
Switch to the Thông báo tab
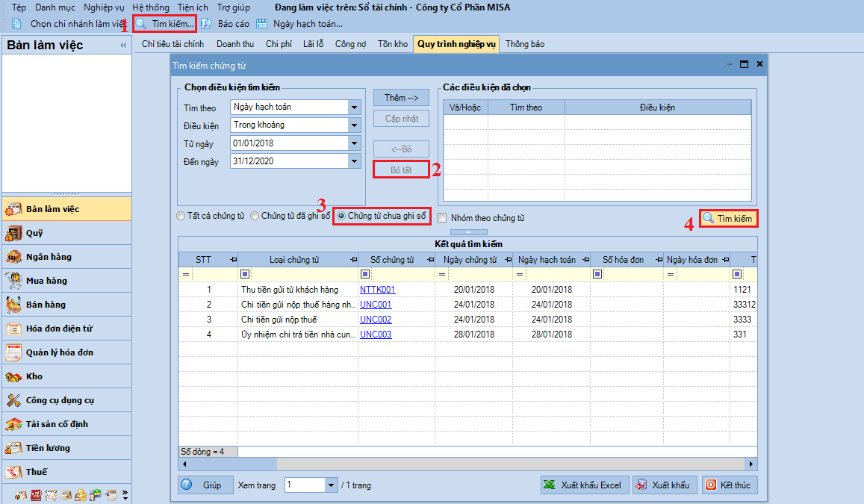click(524, 44)
